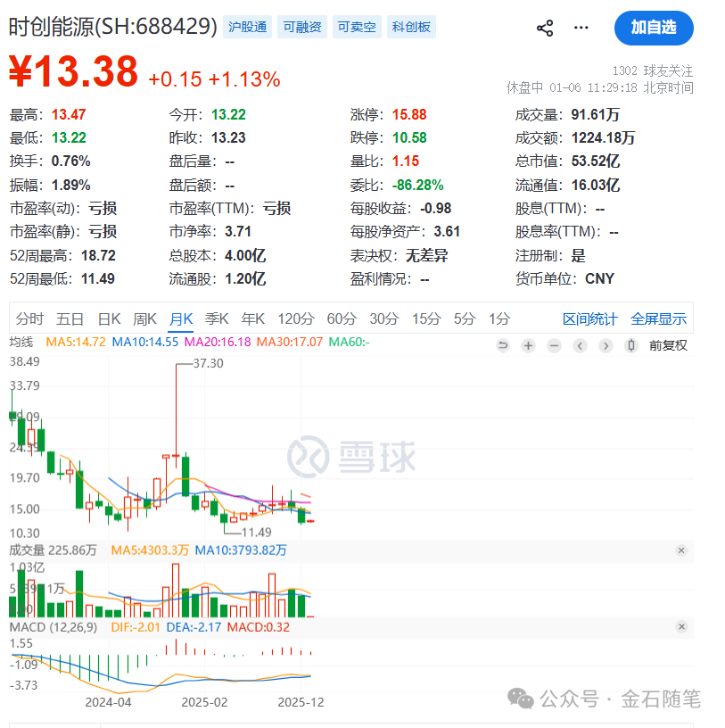Click the 可卖空 tag
This screenshot has width=725, height=728.
[357, 27]
